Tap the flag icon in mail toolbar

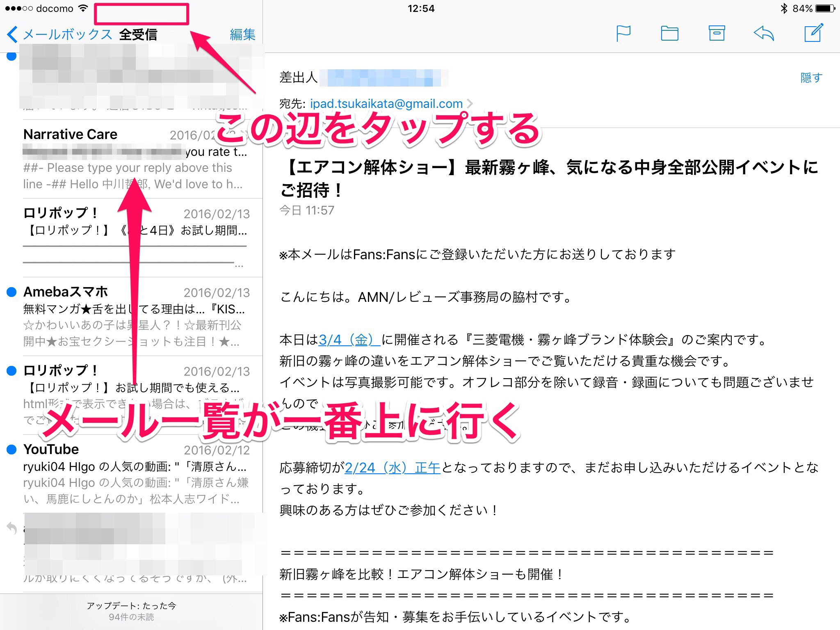[x=623, y=33]
